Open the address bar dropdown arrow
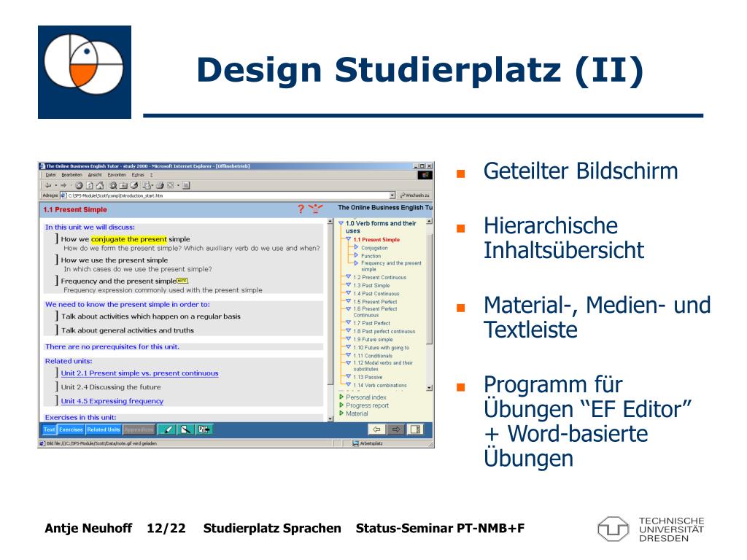 (x=392, y=195)
